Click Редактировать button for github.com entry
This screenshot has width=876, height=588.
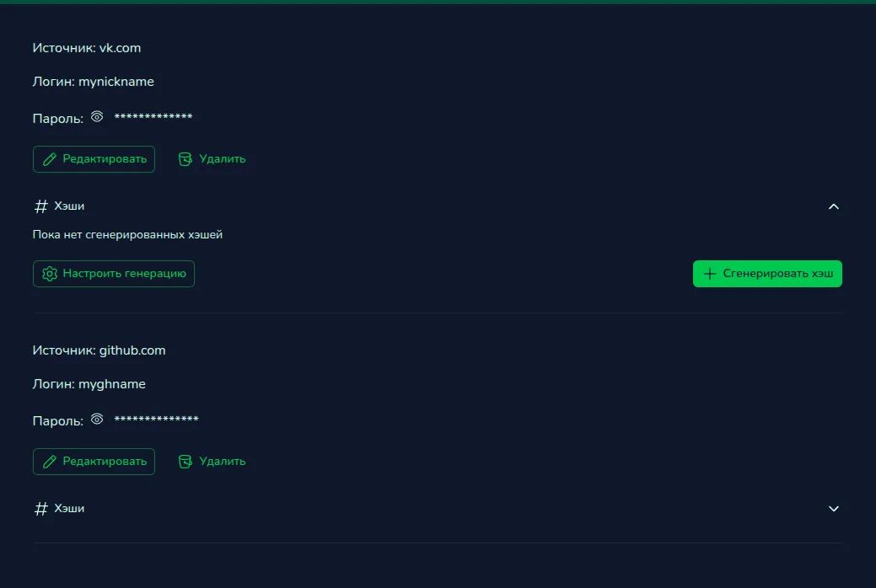tap(94, 462)
